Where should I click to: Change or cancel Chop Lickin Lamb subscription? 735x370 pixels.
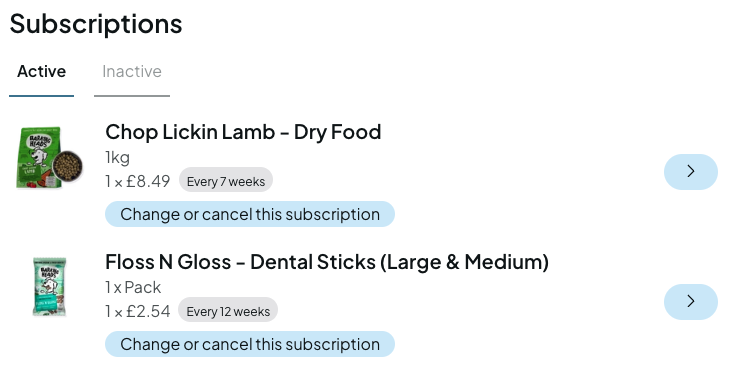click(x=250, y=214)
